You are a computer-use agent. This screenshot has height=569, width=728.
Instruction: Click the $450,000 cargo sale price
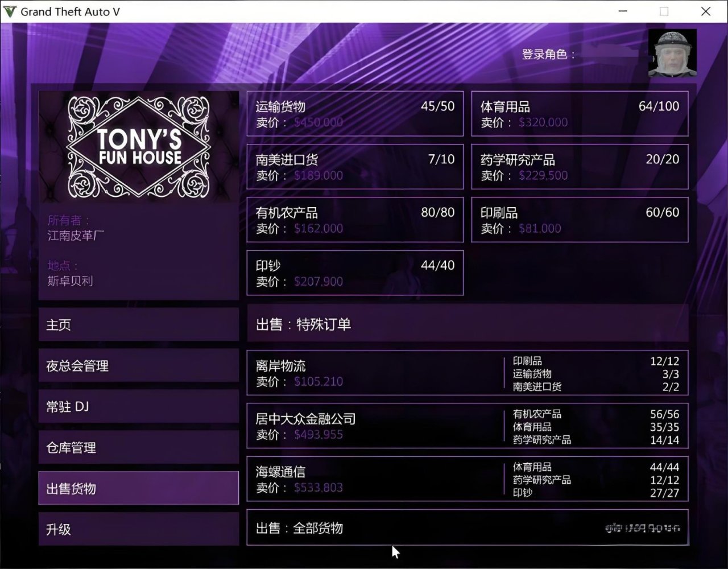click(x=318, y=122)
